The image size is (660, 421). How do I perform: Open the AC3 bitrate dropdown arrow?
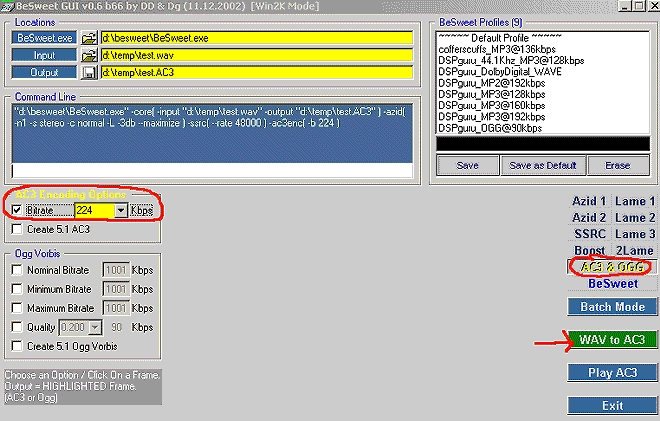(121, 210)
